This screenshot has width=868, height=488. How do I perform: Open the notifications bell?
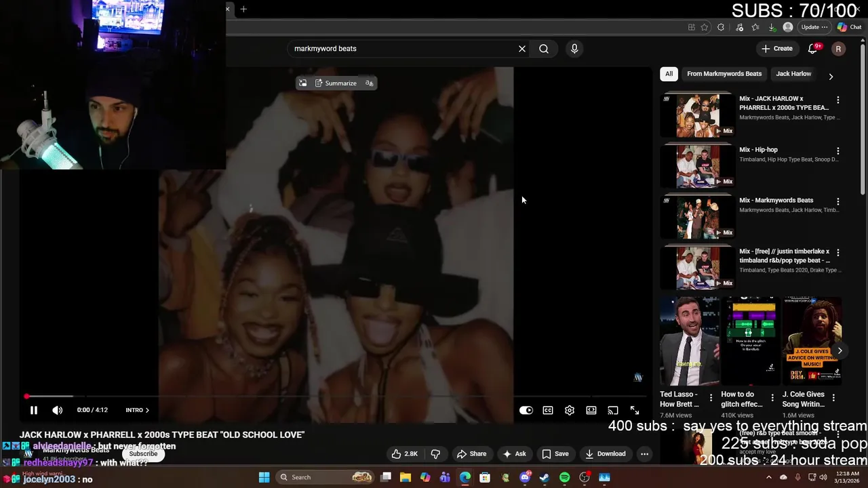pyautogui.click(x=813, y=49)
